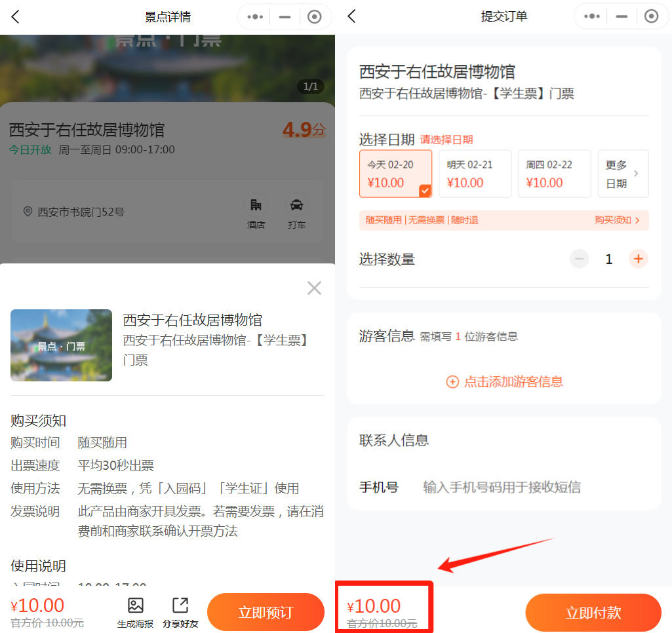Image resolution: width=672 pixels, height=633 pixels.
Task: Decrease the ticket quantity
Action: click(x=579, y=259)
